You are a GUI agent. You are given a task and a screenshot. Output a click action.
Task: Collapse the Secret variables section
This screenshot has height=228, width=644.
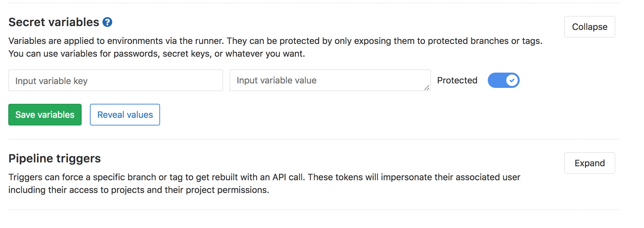pos(589,27)
